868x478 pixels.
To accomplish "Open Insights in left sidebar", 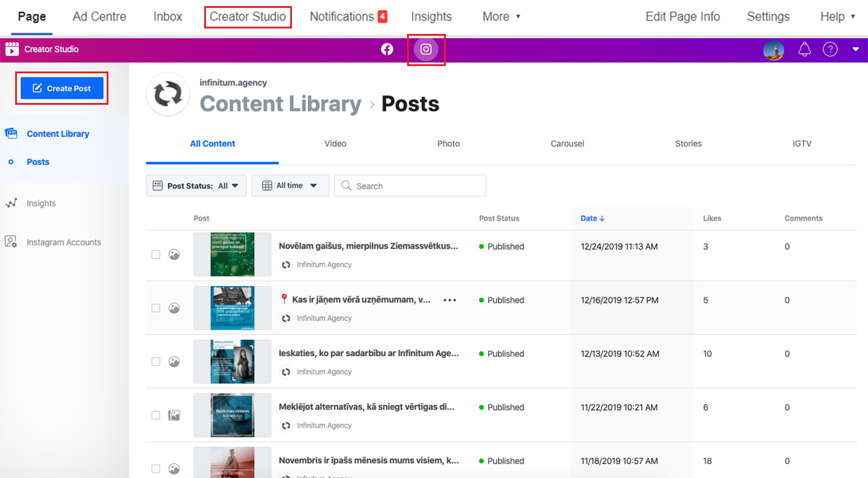I will pos(41,204).
